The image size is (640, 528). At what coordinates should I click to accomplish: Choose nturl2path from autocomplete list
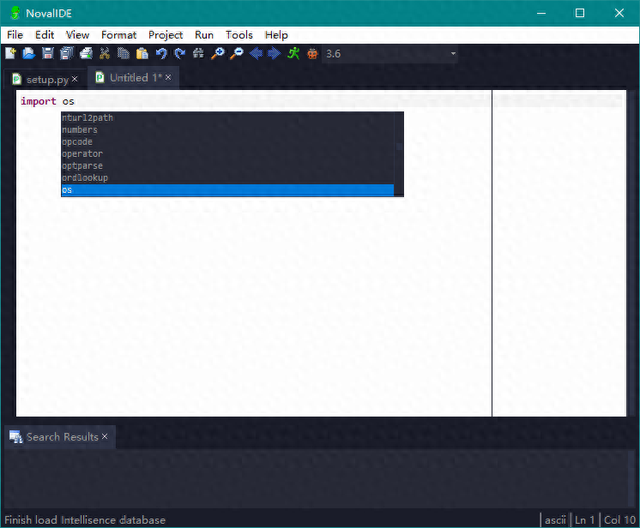[227, 118]
